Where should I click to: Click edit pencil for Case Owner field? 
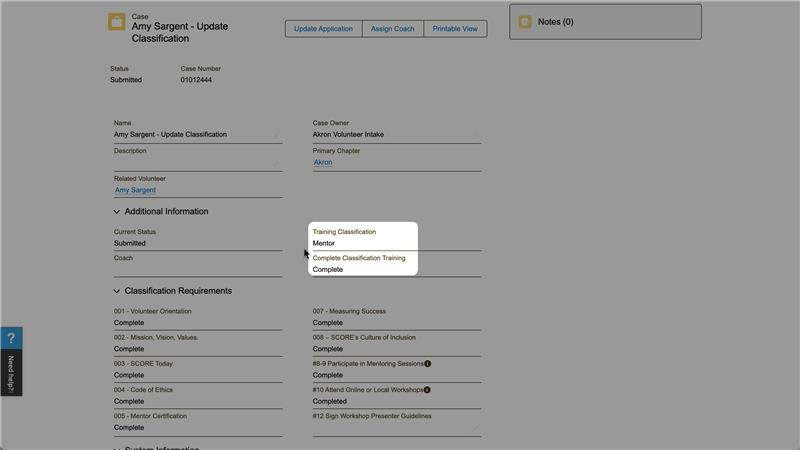click(x=474, y=136)
